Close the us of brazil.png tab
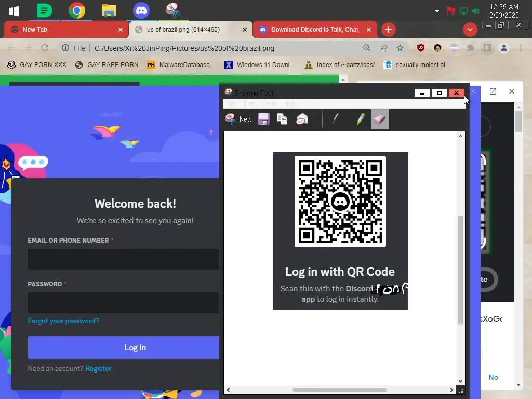This screenshot has height=399, width=532. (x=245, y=30)
